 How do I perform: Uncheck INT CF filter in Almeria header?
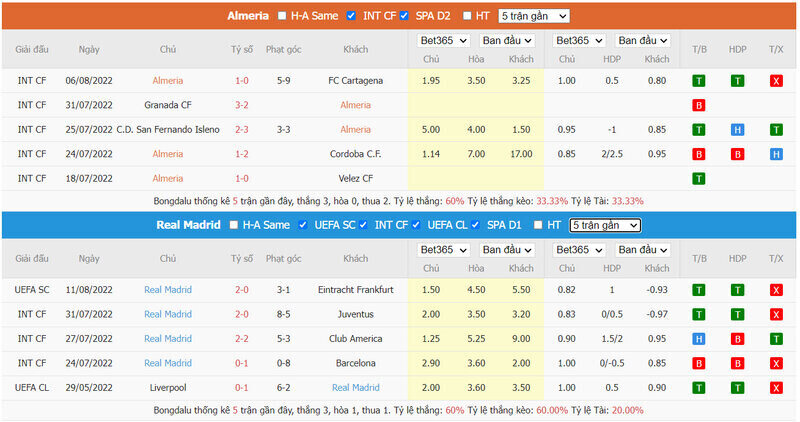351,16
